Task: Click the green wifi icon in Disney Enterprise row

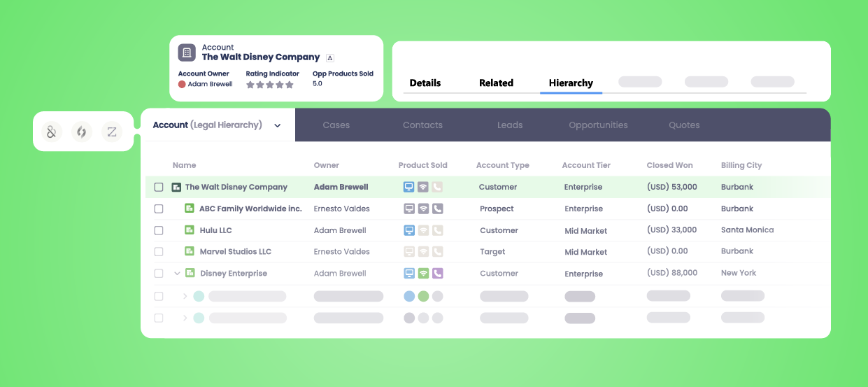Action: 423,274
